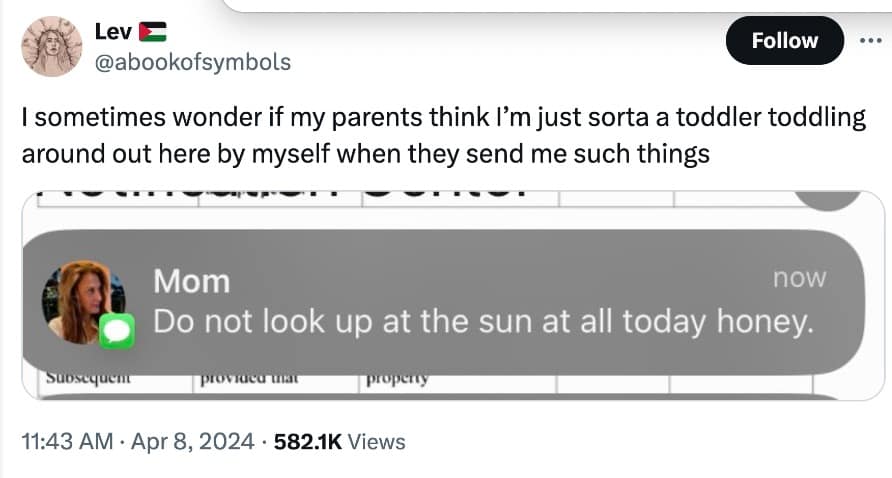Screen dimensions: 892x478
Task: Open Lev's profile avatar picture
Action: point(51,46)
